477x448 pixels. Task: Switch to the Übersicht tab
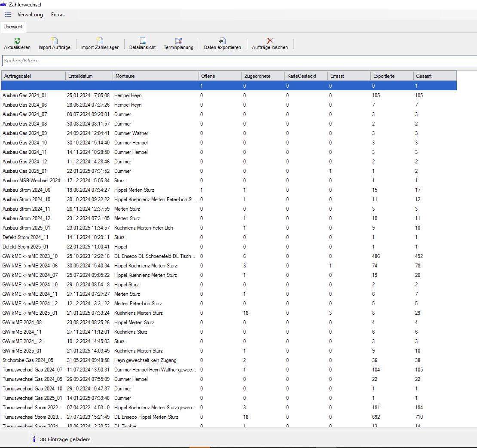point(13,27)
